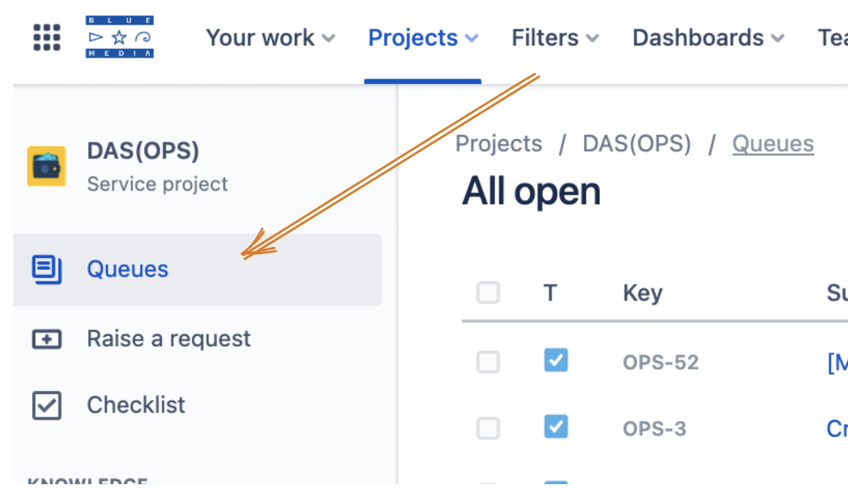Open the OPS-52 issue key link
The image size is (848, 504).
(661, 363)
